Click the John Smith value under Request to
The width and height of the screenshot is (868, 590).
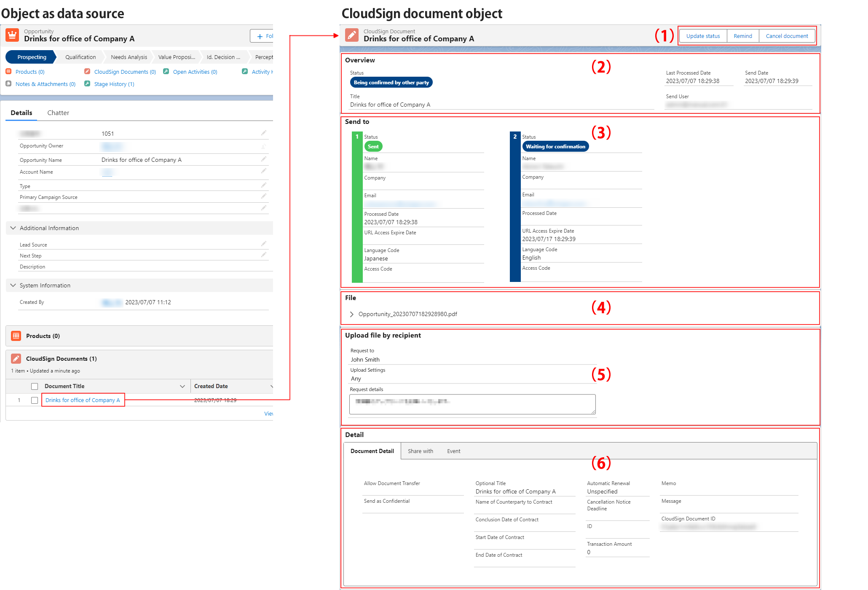coord(365,359)
